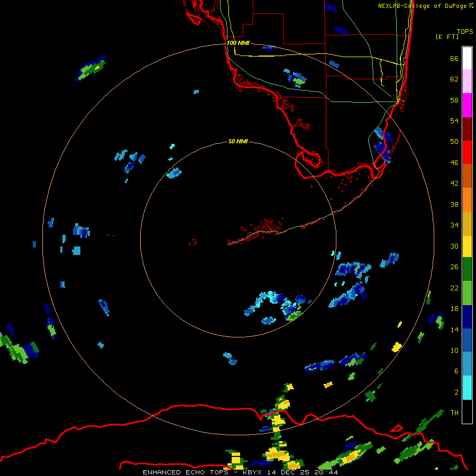
Task: Click the "50" kft scale label
Action: coord(454,142)
